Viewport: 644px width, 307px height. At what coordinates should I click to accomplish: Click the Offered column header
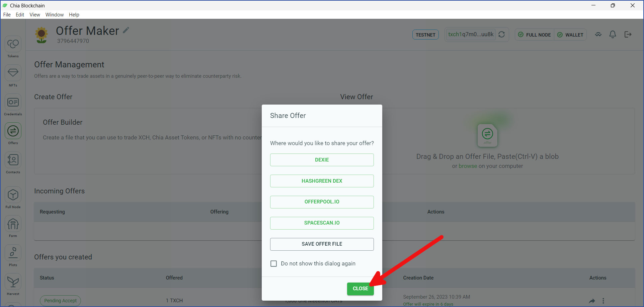[x=174, y=278]
